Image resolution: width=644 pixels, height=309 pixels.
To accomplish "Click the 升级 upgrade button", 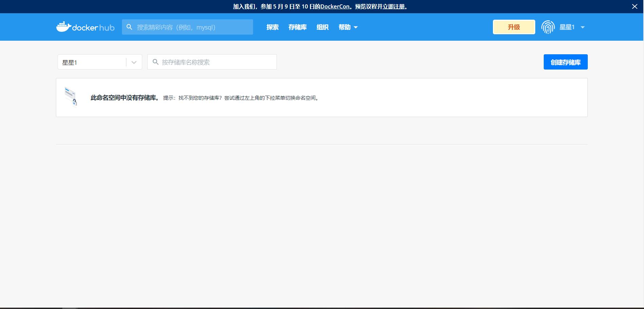I will click(514, 27).
